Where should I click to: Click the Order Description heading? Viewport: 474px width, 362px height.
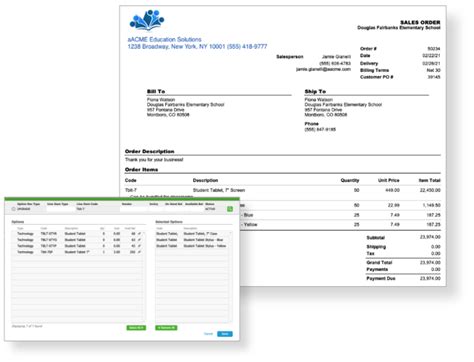pos(149,151)
